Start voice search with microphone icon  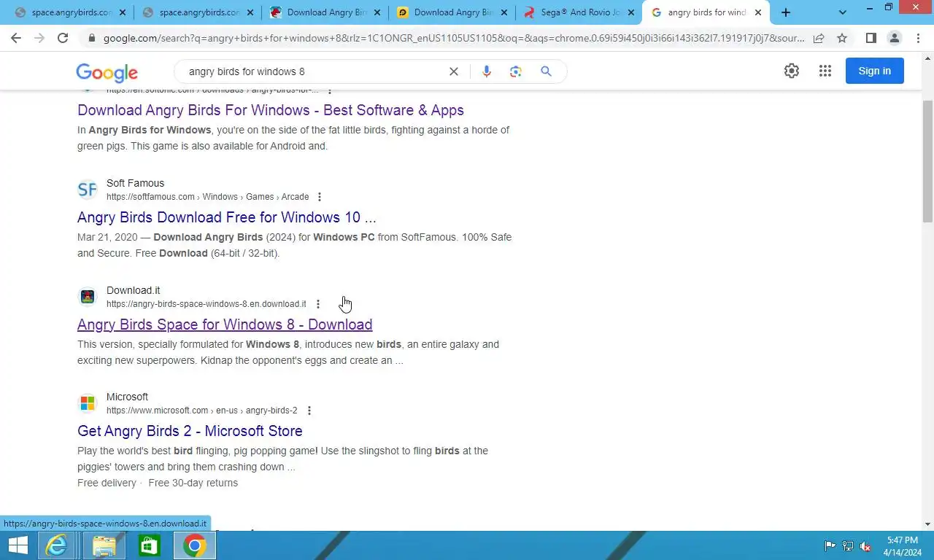[487, 71]
